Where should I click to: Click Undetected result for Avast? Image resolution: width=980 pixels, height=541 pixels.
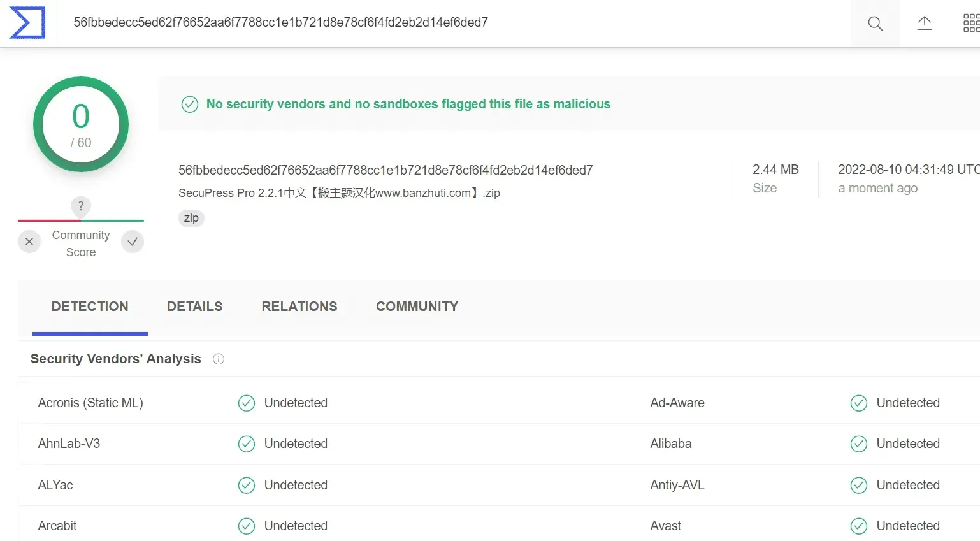(908, 526)
